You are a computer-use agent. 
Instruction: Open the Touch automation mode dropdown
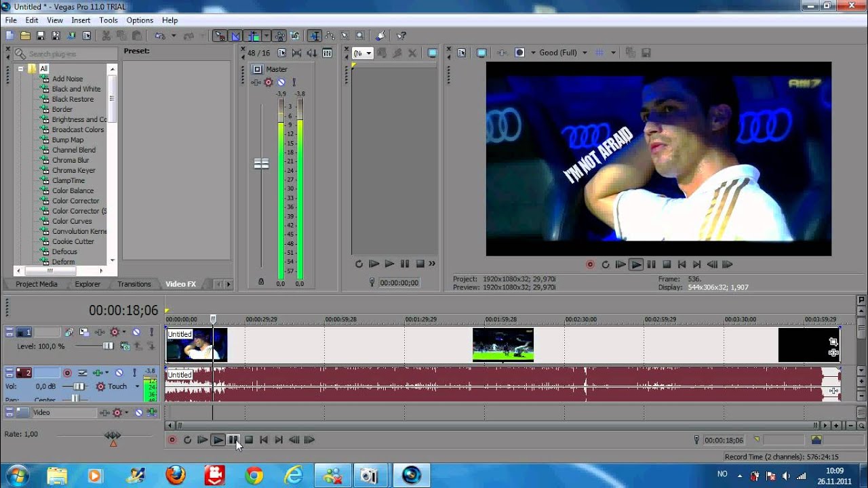(x=137, y=386)
